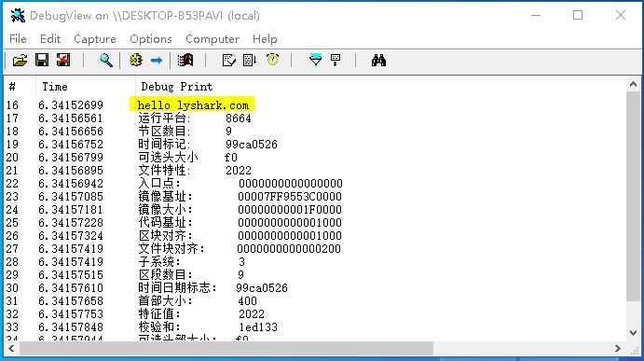Click DebugView application icon in title bar
644x361 pixels.
pos(18,16)
